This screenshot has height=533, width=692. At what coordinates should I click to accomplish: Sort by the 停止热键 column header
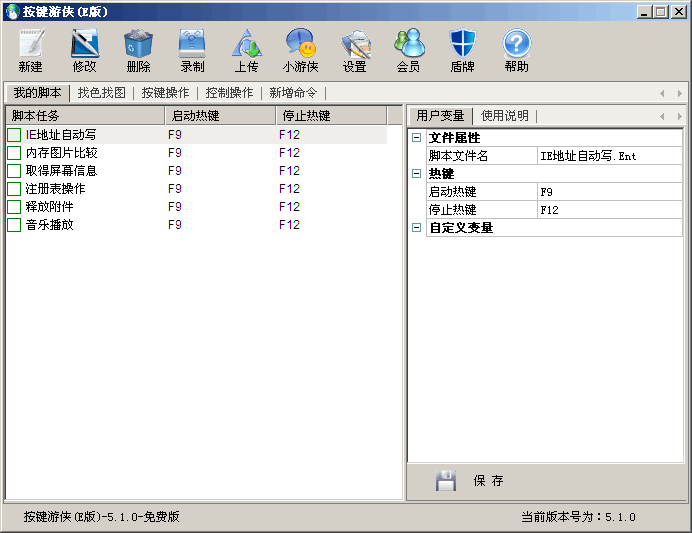click(331, 116)
